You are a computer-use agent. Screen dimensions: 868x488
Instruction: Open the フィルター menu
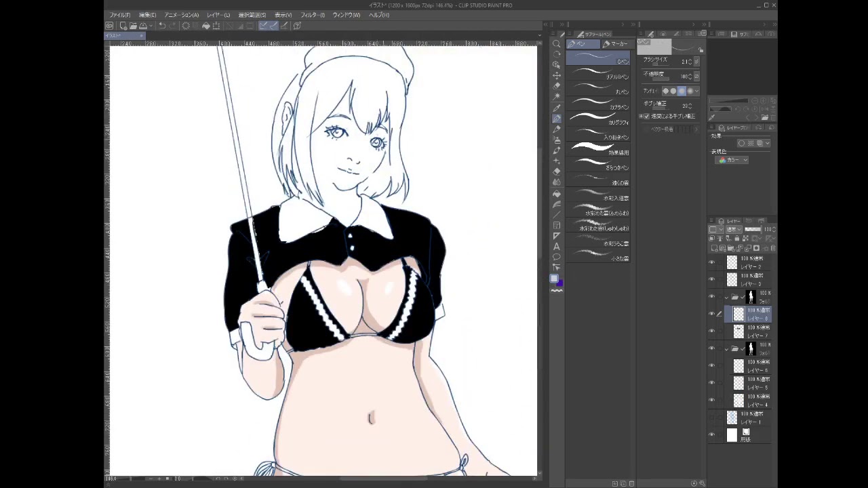click(313, 15)
